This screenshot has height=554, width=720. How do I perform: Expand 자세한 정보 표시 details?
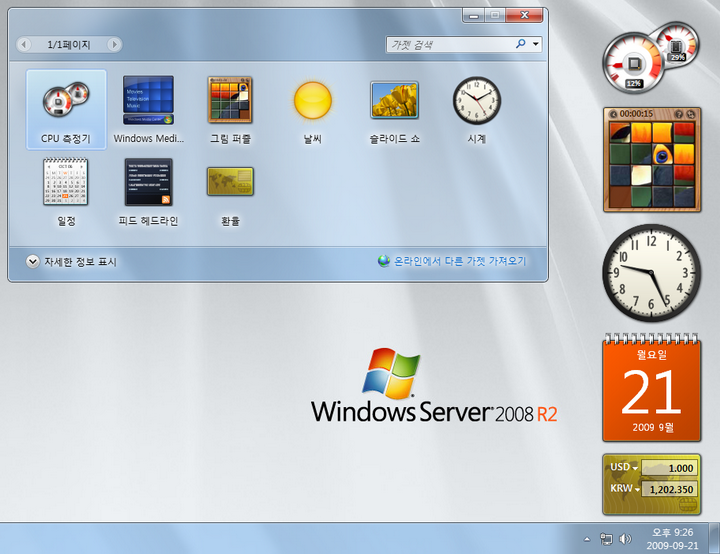pyautogui.click(x=72, y=261)
